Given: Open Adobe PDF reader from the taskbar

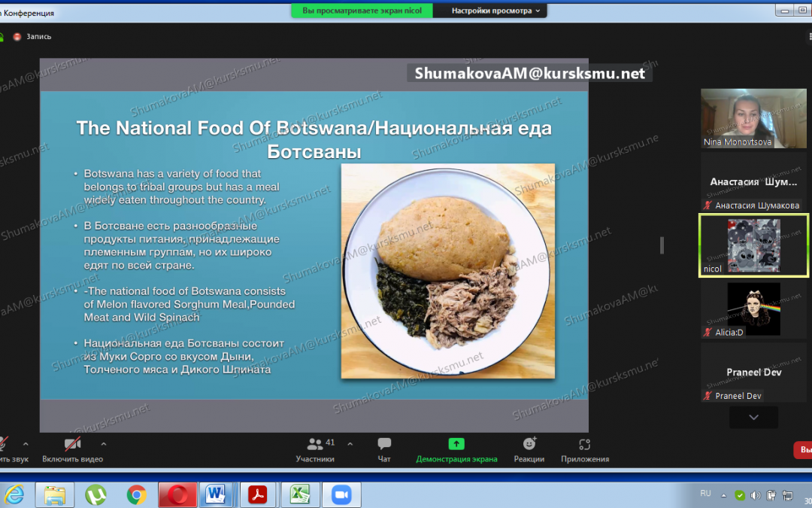Looking at the screenshot, I should click(259, 494).
